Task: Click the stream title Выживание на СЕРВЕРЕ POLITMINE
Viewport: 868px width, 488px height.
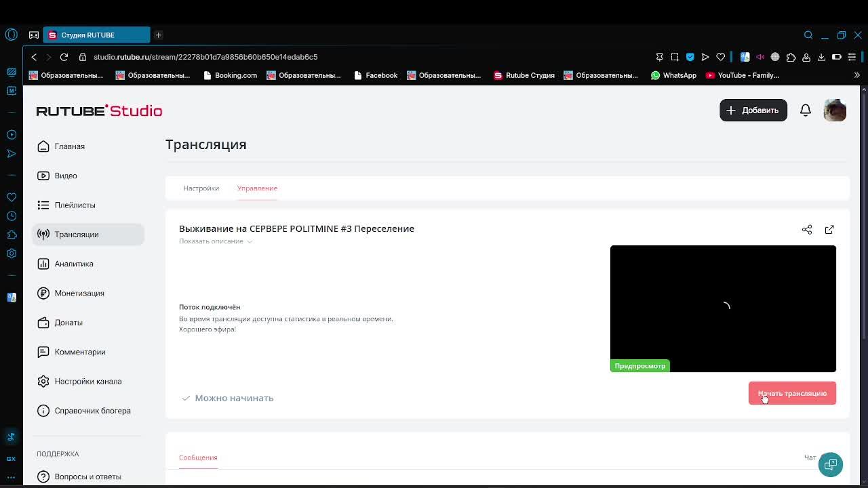Action: [296, 228]
